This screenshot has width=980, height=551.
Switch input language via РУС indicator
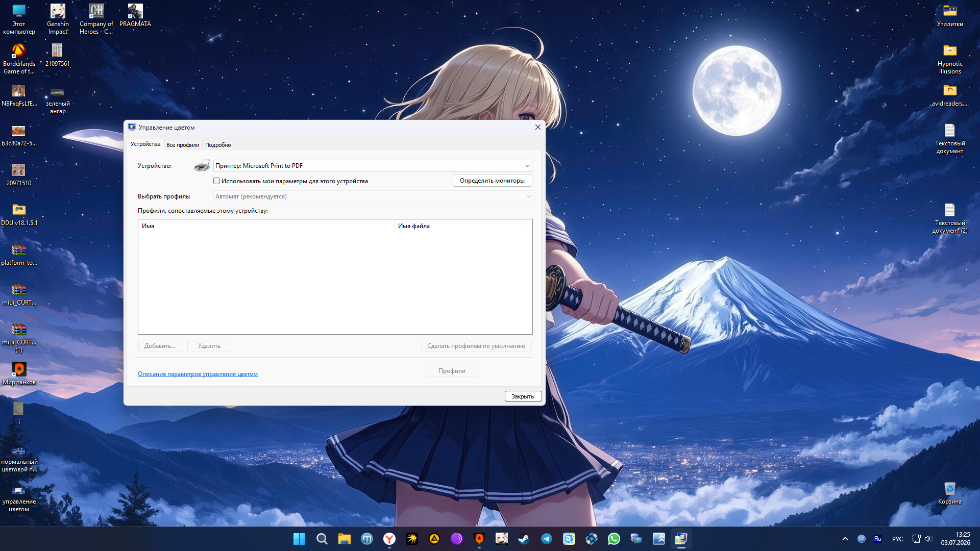click(897, 539)
